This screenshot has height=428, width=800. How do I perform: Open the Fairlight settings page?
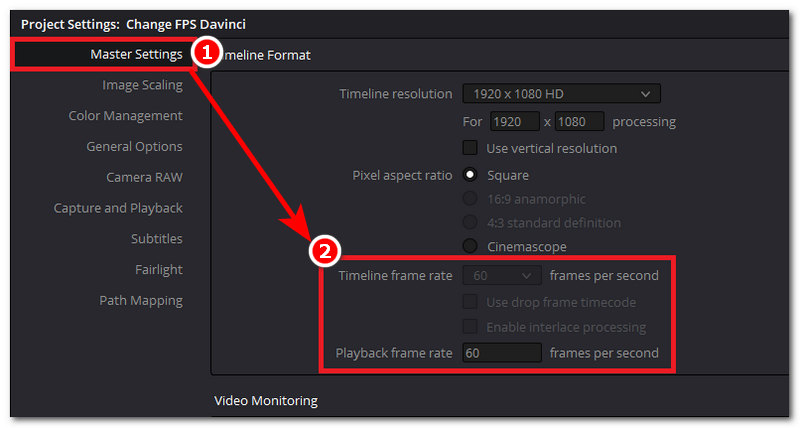tap(159, 269)
